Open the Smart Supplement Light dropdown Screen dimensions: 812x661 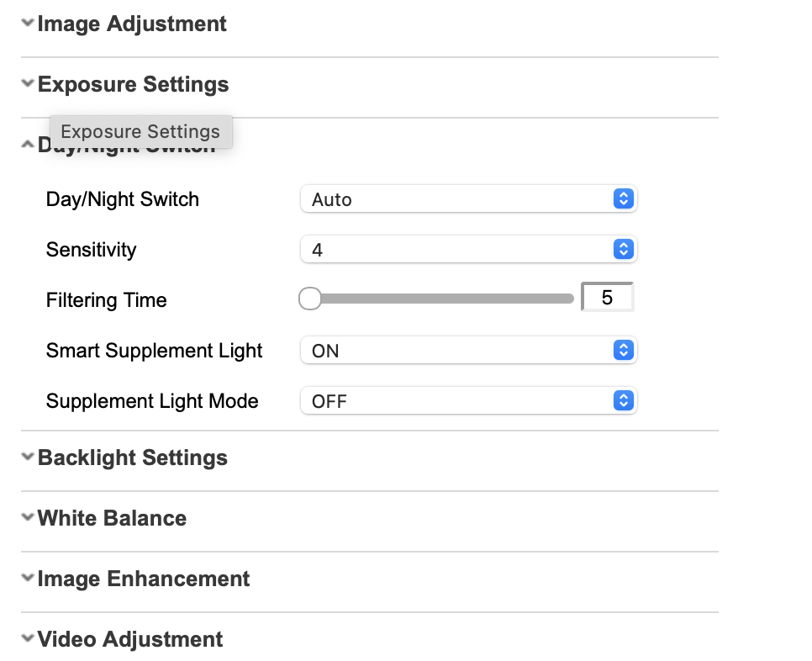click(468, 351)
